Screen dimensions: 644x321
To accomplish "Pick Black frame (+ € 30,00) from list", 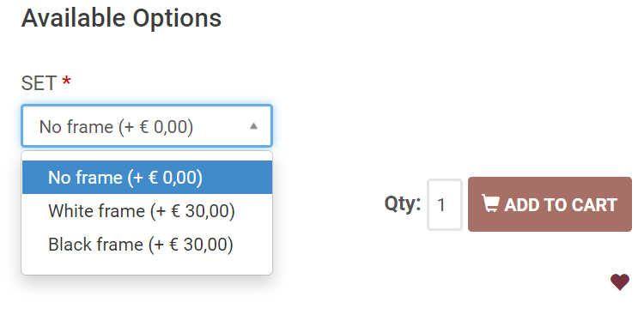I will (147, 245).
